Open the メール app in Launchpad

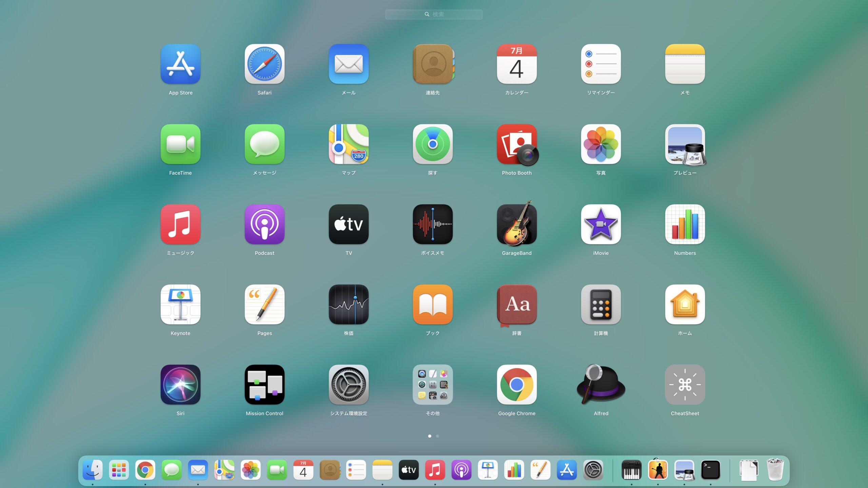click(349, 64)
